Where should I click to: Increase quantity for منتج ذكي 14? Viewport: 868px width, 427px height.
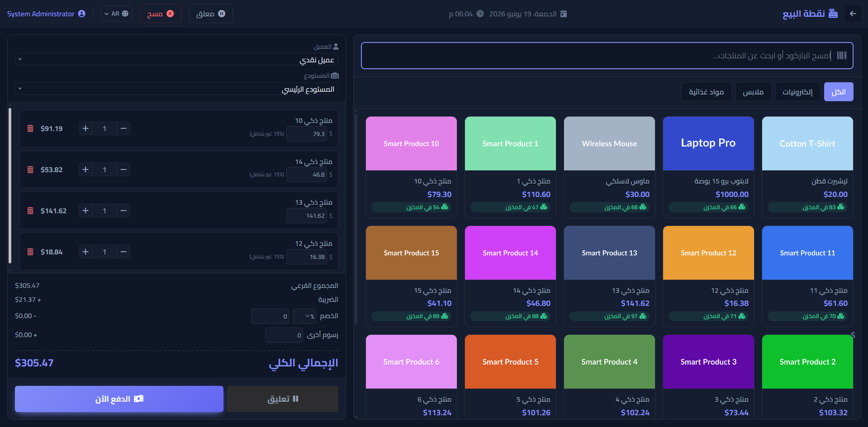point(85,170)
